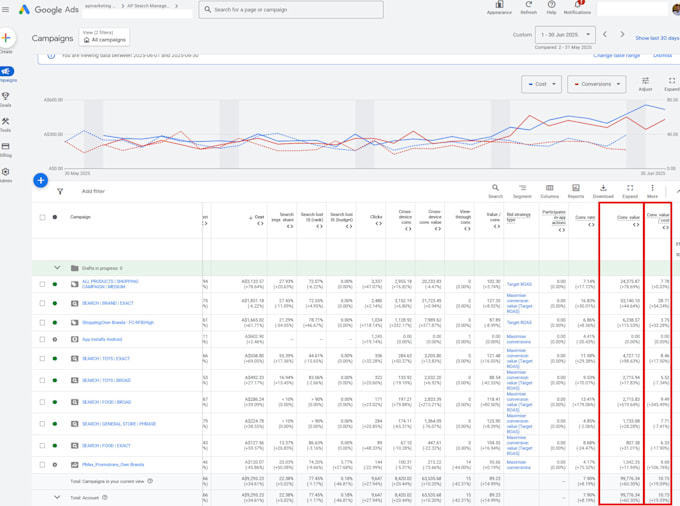The width and height of the screenshot is (680, 506).
Task: Sort by the Cost column header
Action: click(259, 217)
